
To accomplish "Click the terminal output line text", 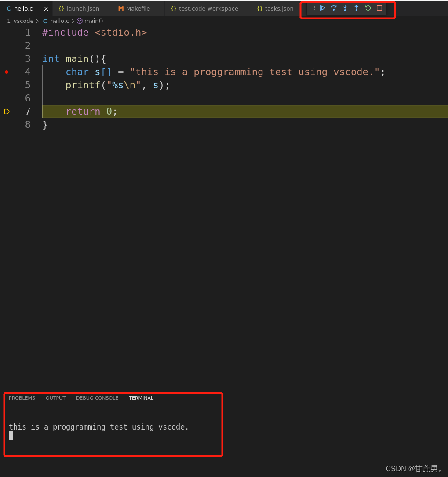I will pos(98,427).
